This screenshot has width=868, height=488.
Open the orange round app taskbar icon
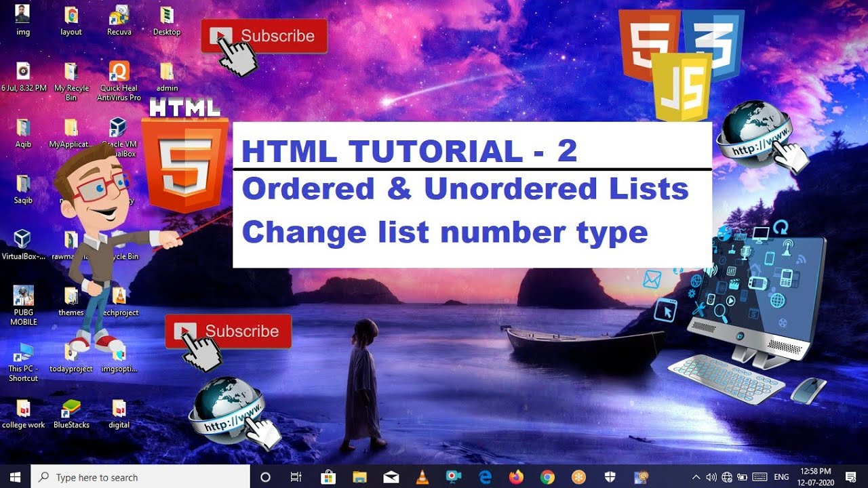click(578, 477)
